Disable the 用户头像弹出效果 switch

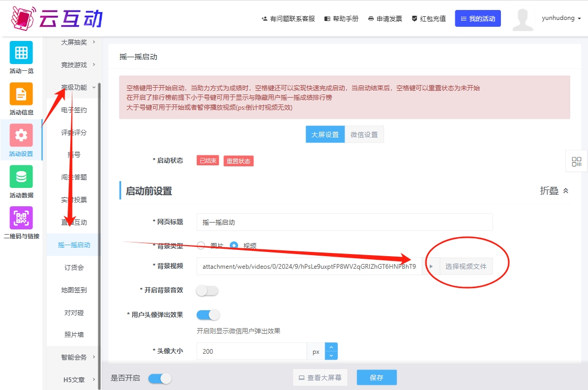tap(208, 315)
